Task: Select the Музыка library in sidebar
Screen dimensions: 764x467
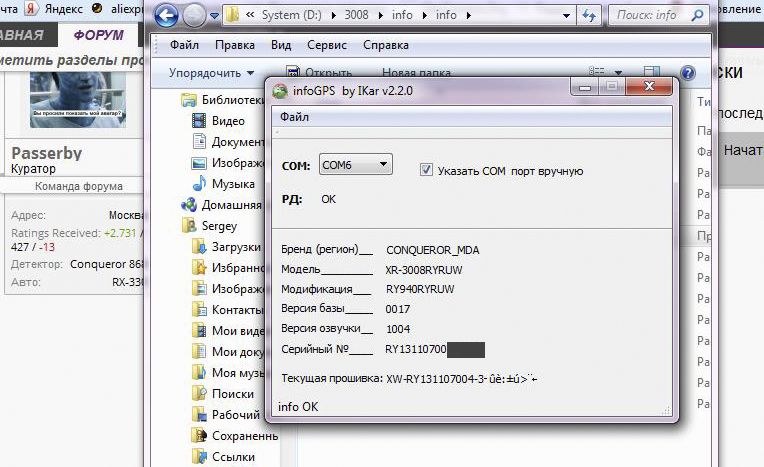Action: click(x=232, y=184)
